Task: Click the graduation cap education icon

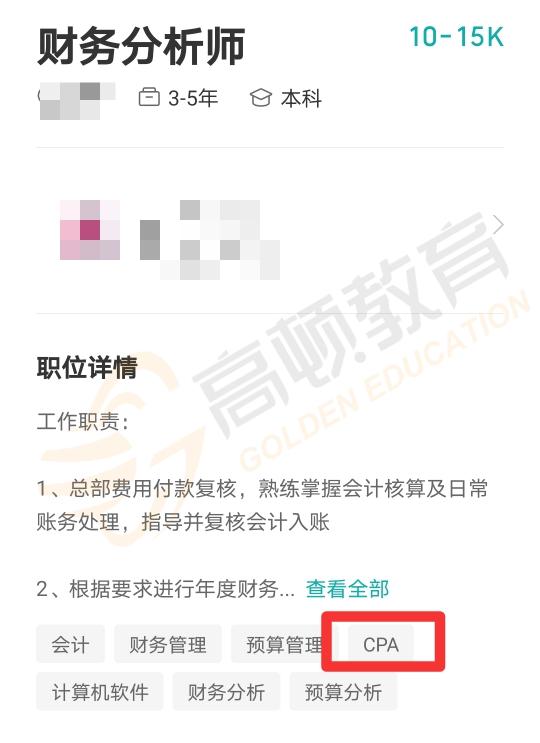Action: [x=261, y=98]
